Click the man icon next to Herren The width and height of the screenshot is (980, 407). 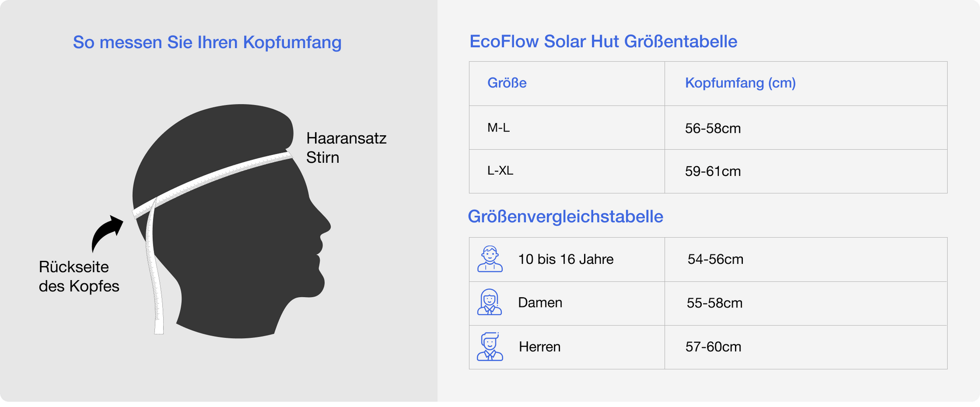[x=490, y=347]
